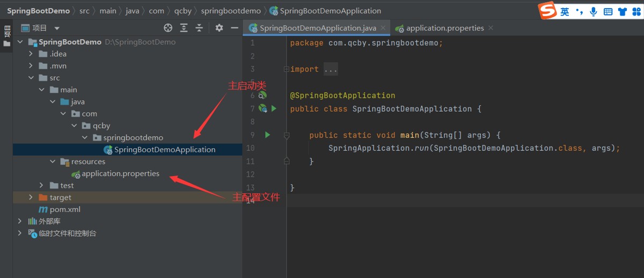Select the com package in tree
The width and height of the screenshot is (644, 278).
pos(89,114)
